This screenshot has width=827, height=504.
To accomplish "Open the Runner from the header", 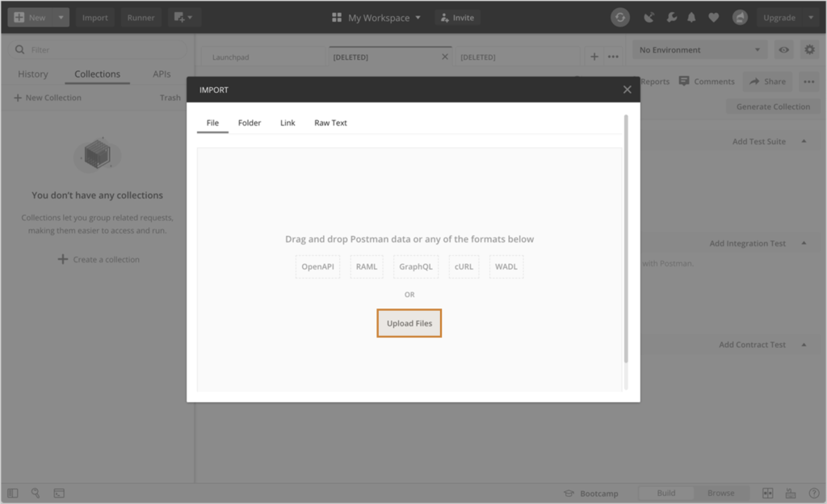I will click(x=141, y=18).
